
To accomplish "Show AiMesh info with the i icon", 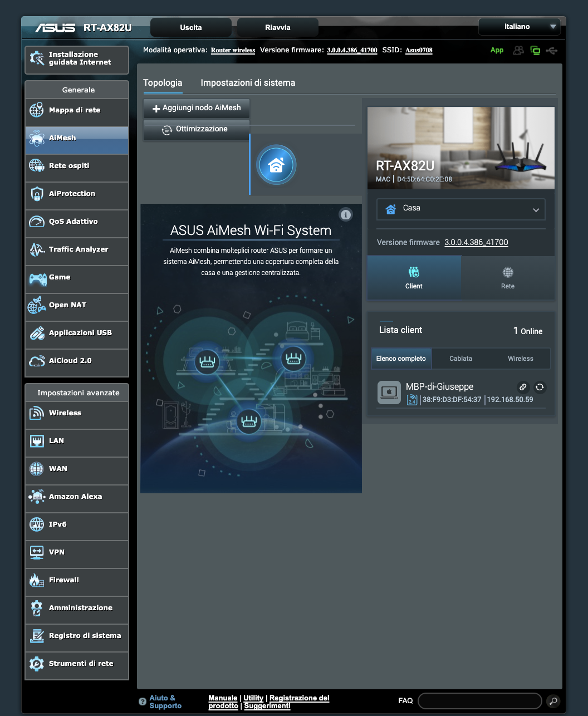I will pos(346,214).
